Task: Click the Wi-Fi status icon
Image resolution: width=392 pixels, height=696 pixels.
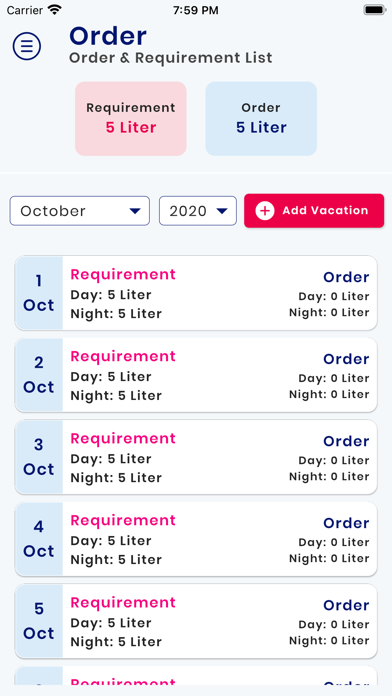Action: coord(55,10)
